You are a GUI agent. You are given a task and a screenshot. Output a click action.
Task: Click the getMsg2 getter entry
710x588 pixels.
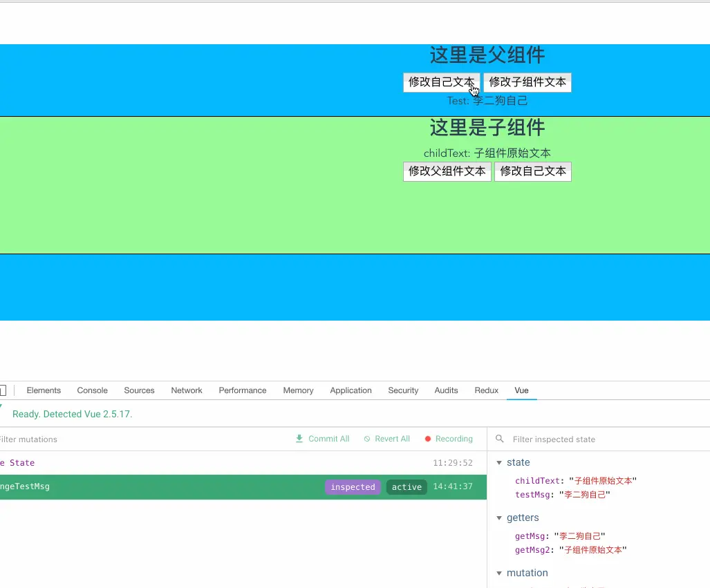pos(570,550)
